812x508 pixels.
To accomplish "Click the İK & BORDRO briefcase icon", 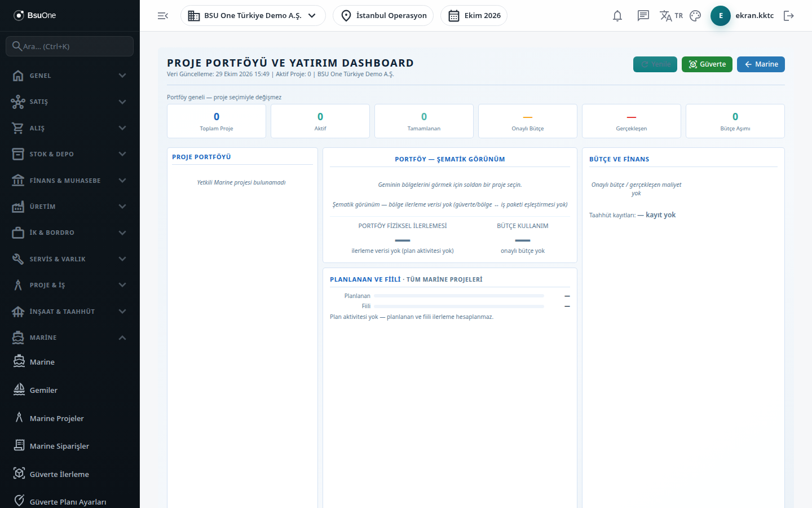I will [18, 233].
